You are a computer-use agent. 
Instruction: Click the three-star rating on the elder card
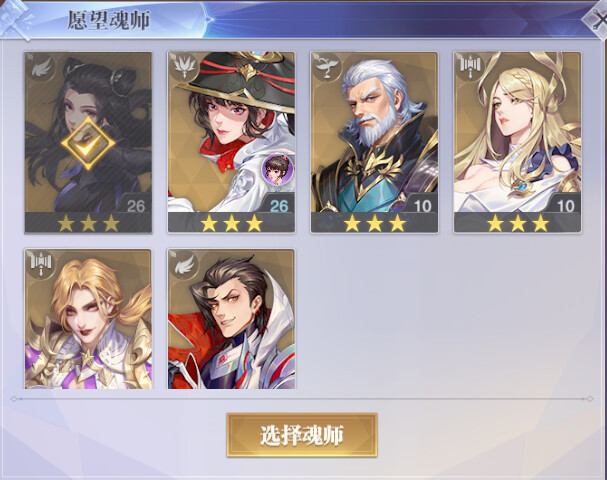click(374, 223)
